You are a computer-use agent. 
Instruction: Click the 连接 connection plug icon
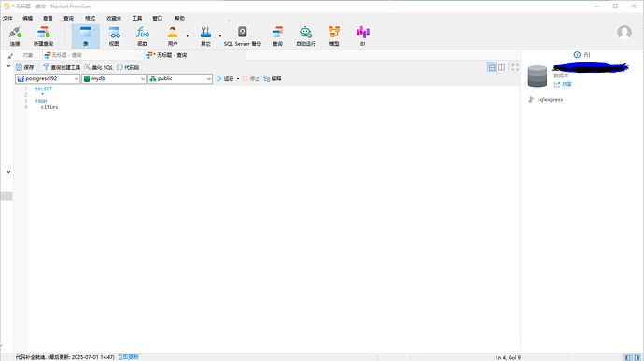click(x=15, y=35)
